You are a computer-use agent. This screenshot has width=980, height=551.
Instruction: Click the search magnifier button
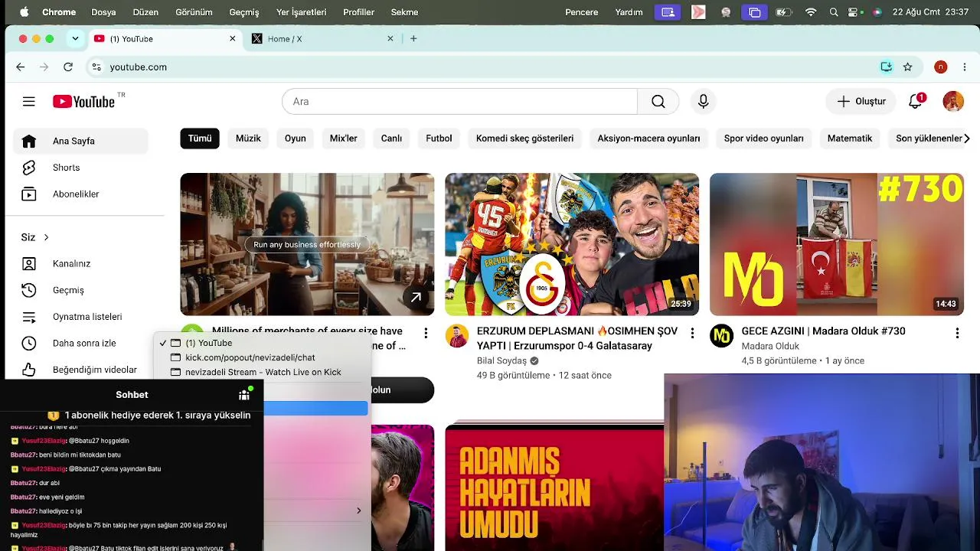pyautogui.click(x=658, y=102)
